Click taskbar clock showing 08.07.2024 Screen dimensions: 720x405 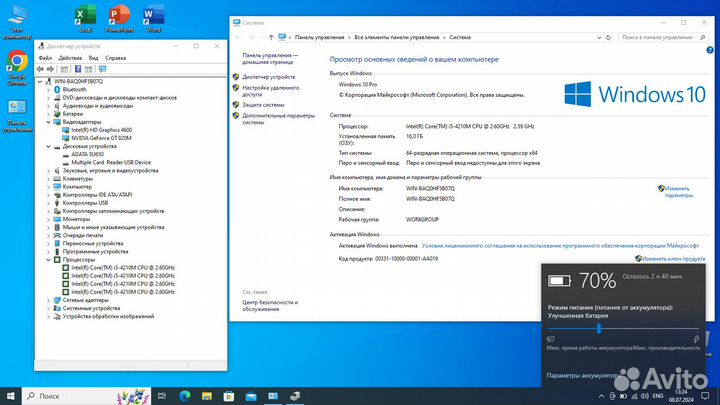pos(681,396)
